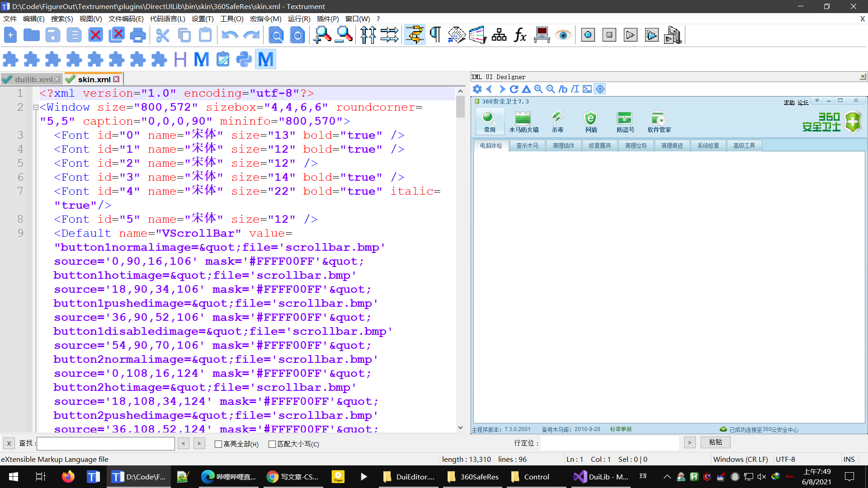Zoom out the designer preview
Viewport: 868px width, 488px height.
[x=551, y=89]
